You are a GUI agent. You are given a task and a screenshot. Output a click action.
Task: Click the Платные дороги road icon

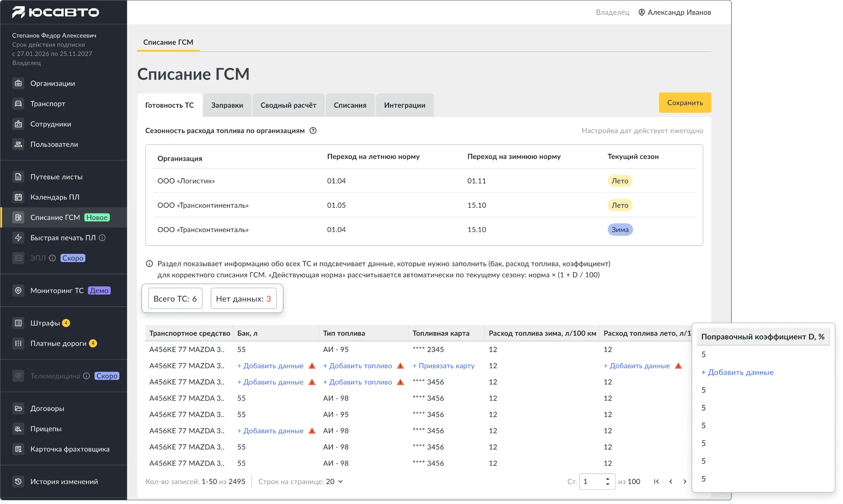coord(18,343)
